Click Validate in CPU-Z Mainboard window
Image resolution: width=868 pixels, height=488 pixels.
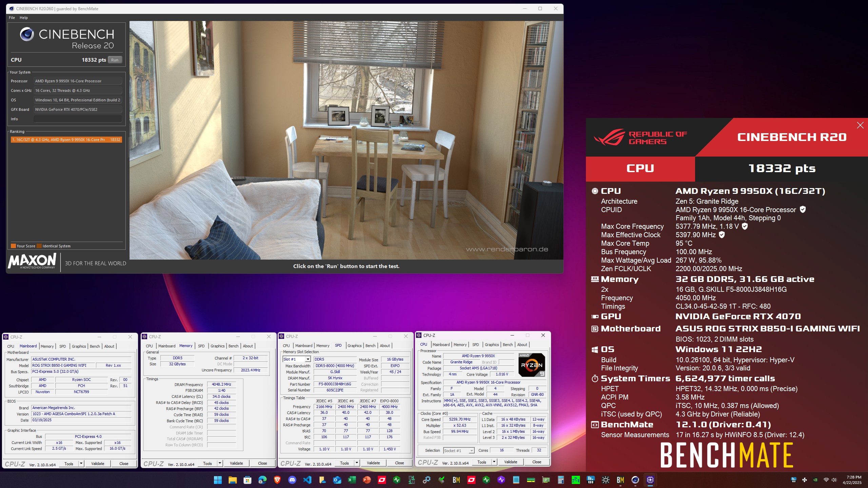[98, 464]
